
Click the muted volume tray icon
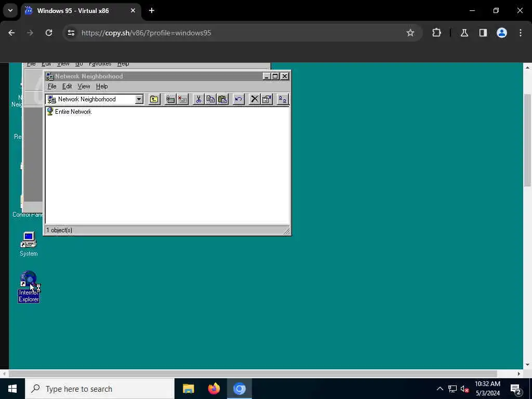point(464,389)
